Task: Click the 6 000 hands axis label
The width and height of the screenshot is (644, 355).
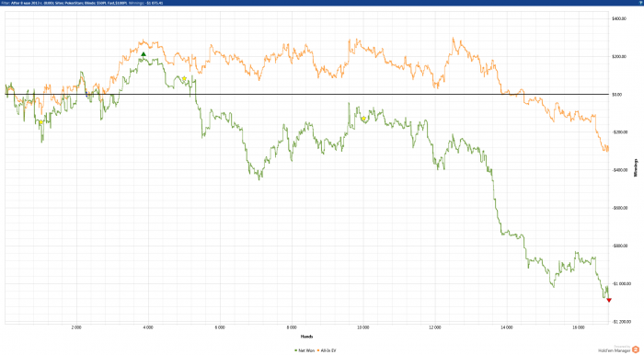Action: point(220,327)
